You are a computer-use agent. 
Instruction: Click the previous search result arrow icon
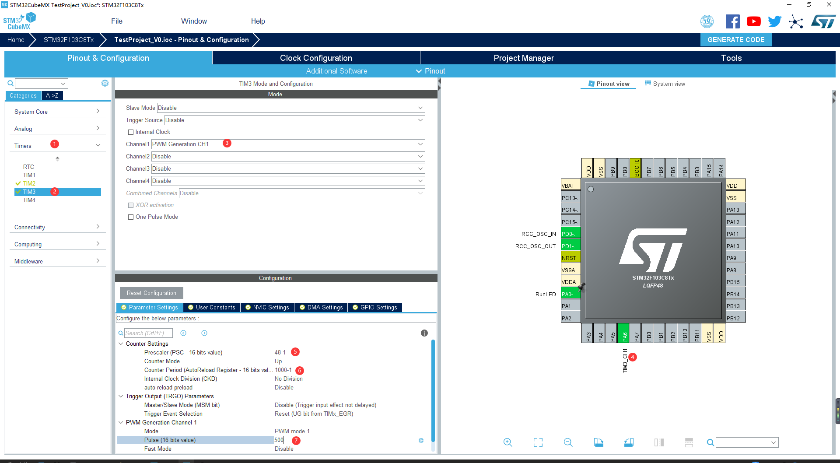point(183,333)
